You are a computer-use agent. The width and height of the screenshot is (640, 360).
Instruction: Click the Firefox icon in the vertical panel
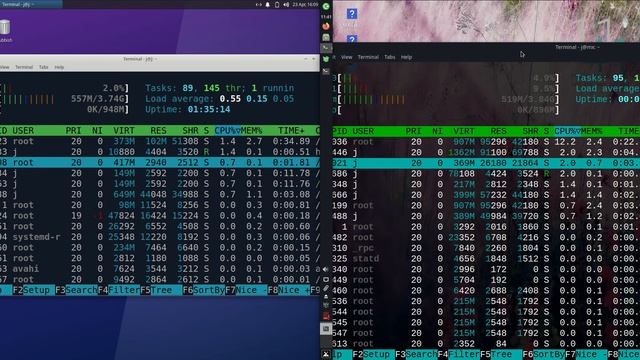326,27
